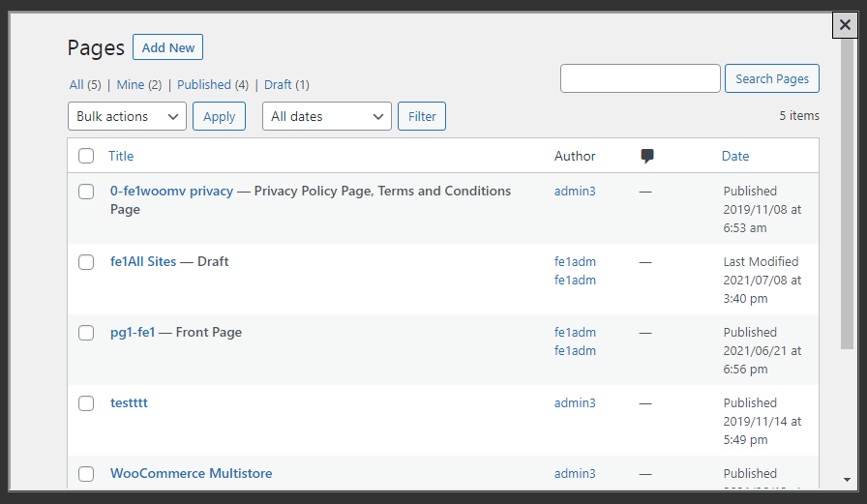867x504 pixels.
Task: Switch to the Draft pages filter
Action: pyautogui.click(x=278, y=85)
